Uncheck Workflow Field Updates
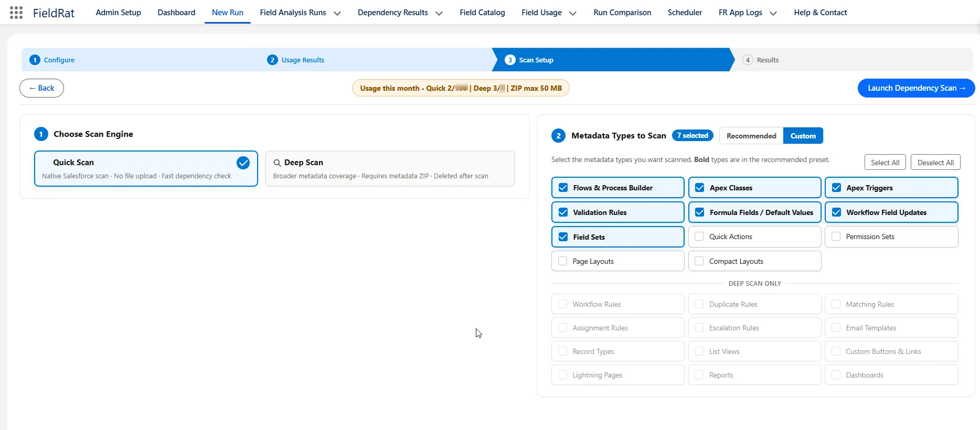 coord(836,212)
